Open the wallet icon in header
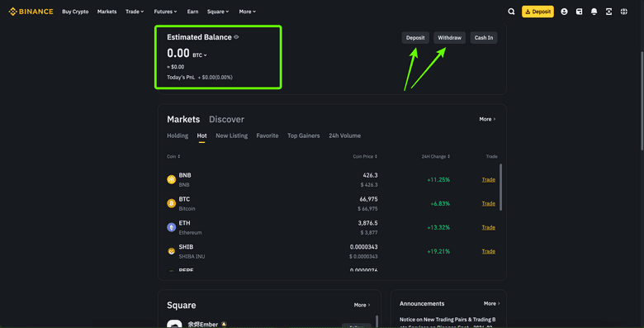Screen dimensions: 644x328 (579, 12)
